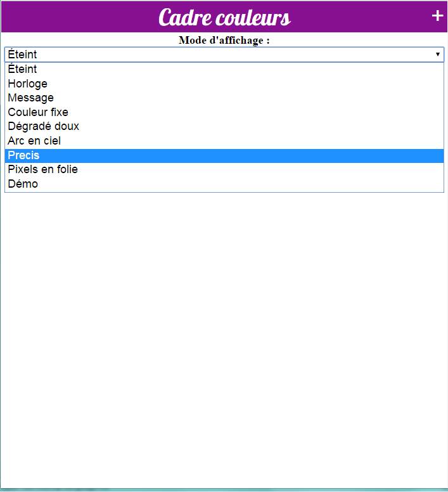The height and width of the screenshot is (492, 448).
Task: Click the Cadre couleurs header title
Action: 224,17
